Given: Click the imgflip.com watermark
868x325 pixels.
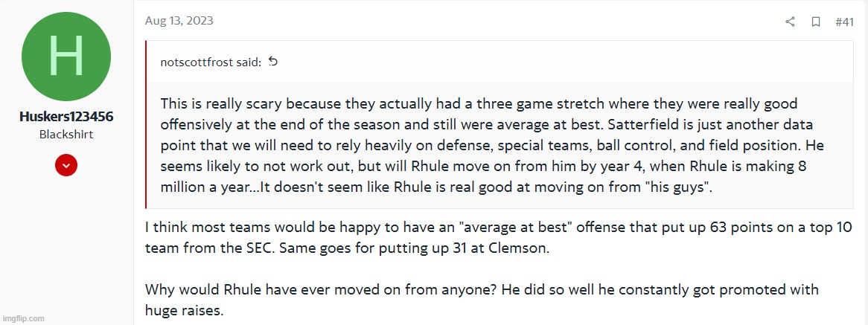Looking at the screenshot, I should click(x=23, y=318).
